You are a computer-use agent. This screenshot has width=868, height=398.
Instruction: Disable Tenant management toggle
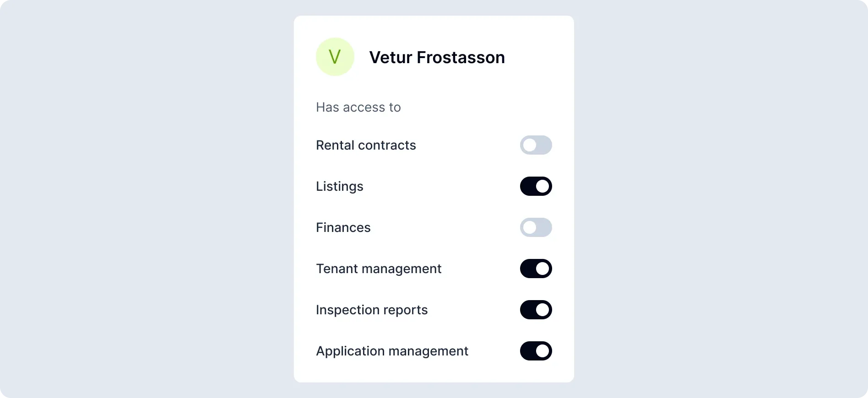tap(536, 269)
